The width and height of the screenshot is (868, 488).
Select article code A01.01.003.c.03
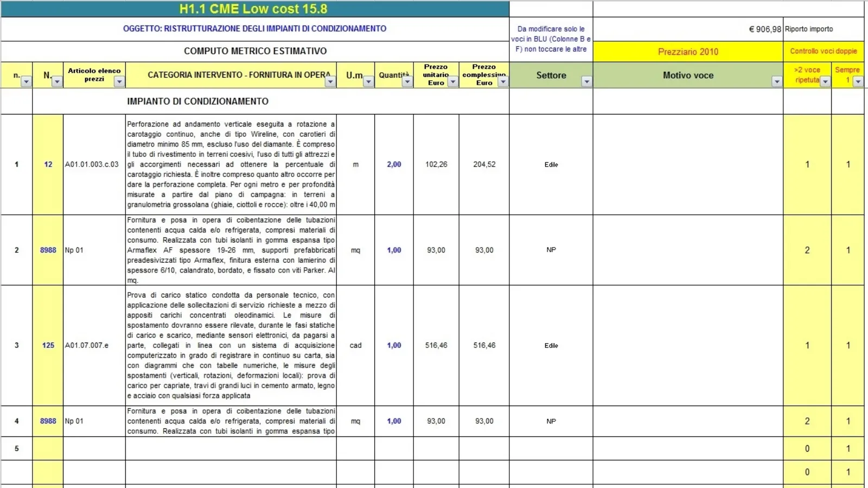tap(94, 164)
